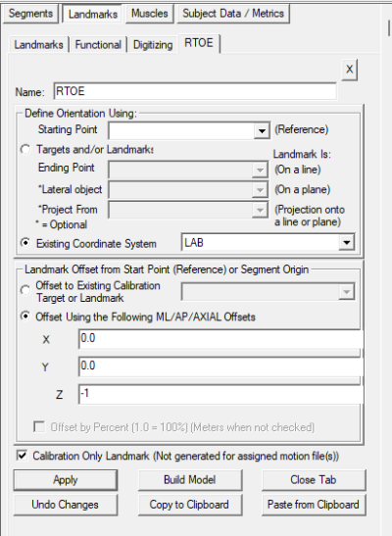Open the LAB coordinate system dropdown

[x=346, y=243]
